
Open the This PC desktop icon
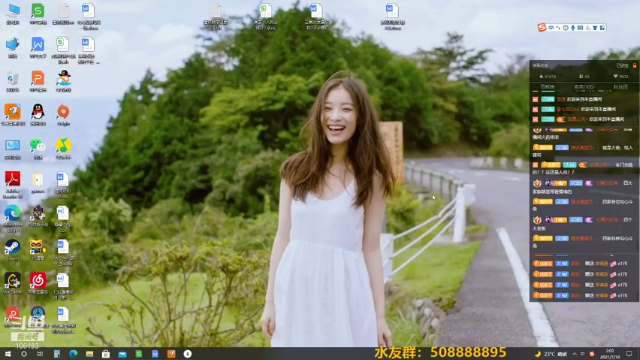coord(13,13)
